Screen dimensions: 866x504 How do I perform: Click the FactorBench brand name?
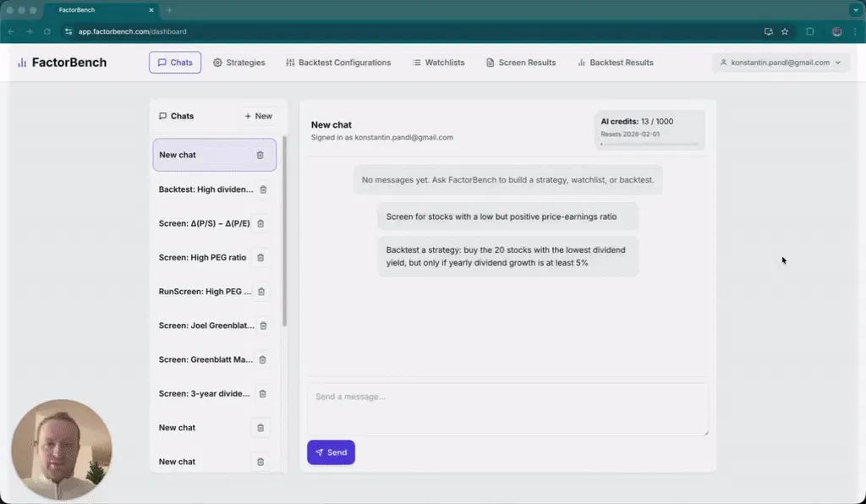click(69, 63)
